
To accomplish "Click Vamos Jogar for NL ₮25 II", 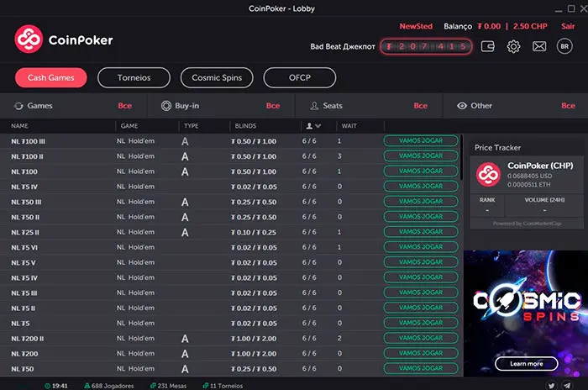I will 421,232.
